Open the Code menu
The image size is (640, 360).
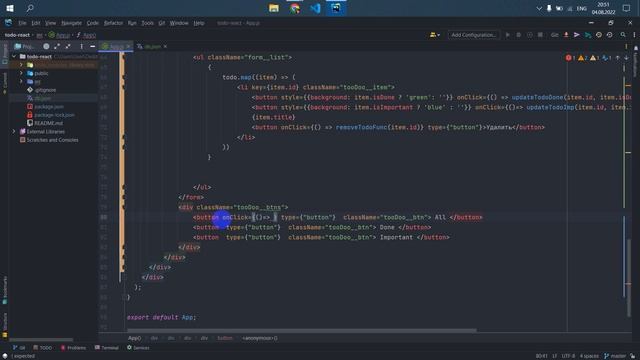(x=93, y=23)
